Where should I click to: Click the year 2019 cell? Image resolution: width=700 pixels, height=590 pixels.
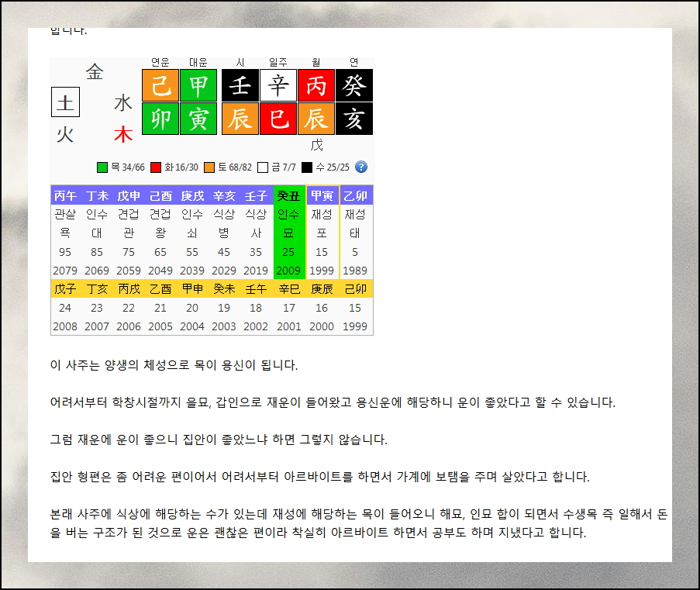256,271
